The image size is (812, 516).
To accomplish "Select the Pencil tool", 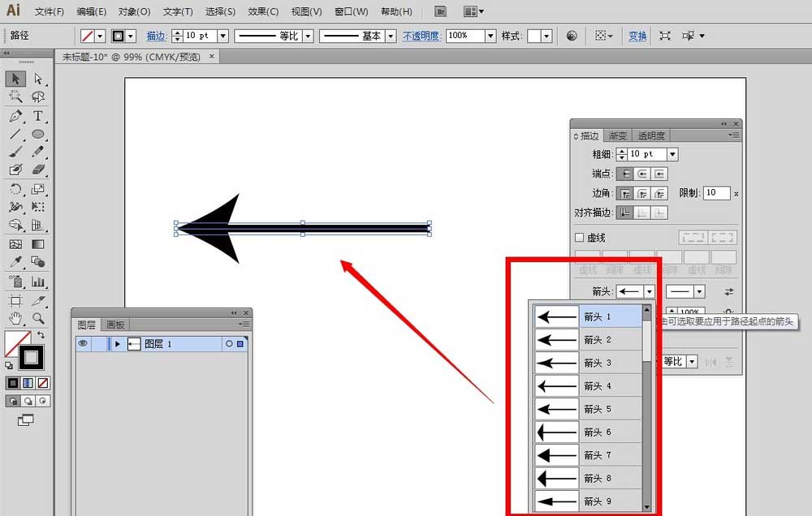I will pyautogui.click(x=38, y=152).
